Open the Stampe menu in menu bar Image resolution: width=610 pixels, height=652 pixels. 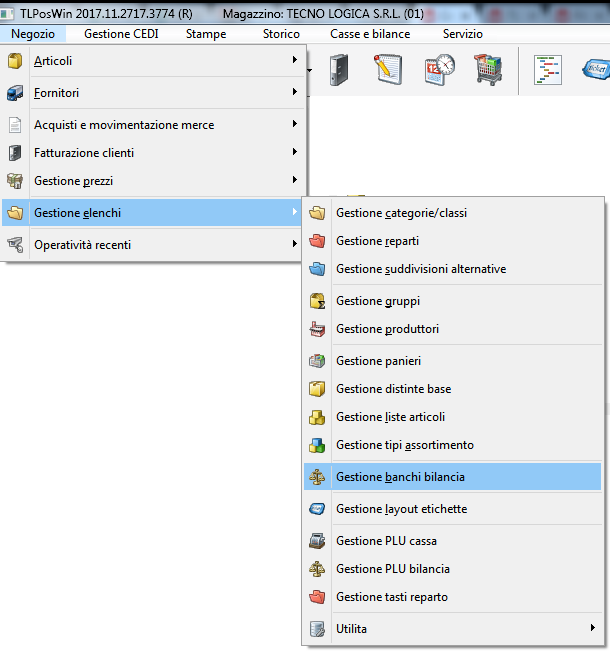pyautogui.click(x=206, y=34)
